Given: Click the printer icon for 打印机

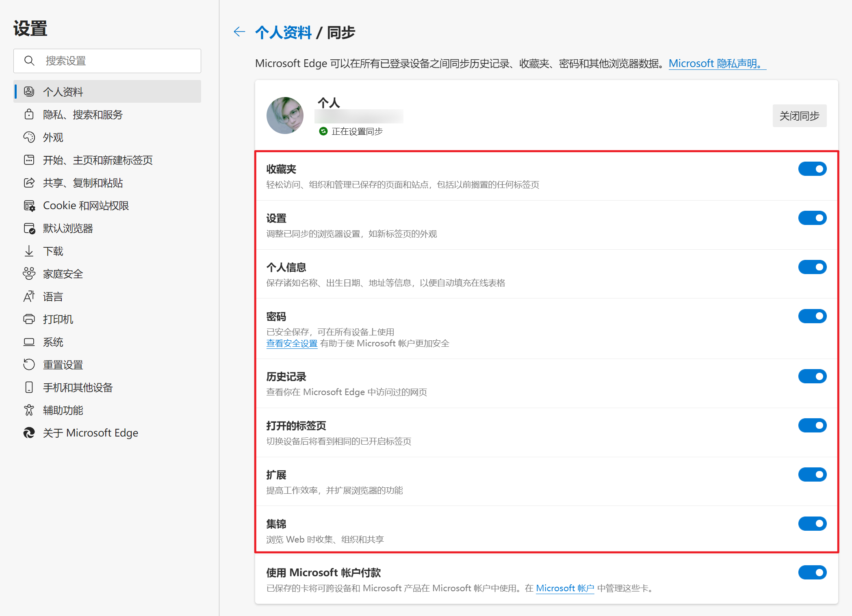Looking at the screenshot, I should (29, 319).
